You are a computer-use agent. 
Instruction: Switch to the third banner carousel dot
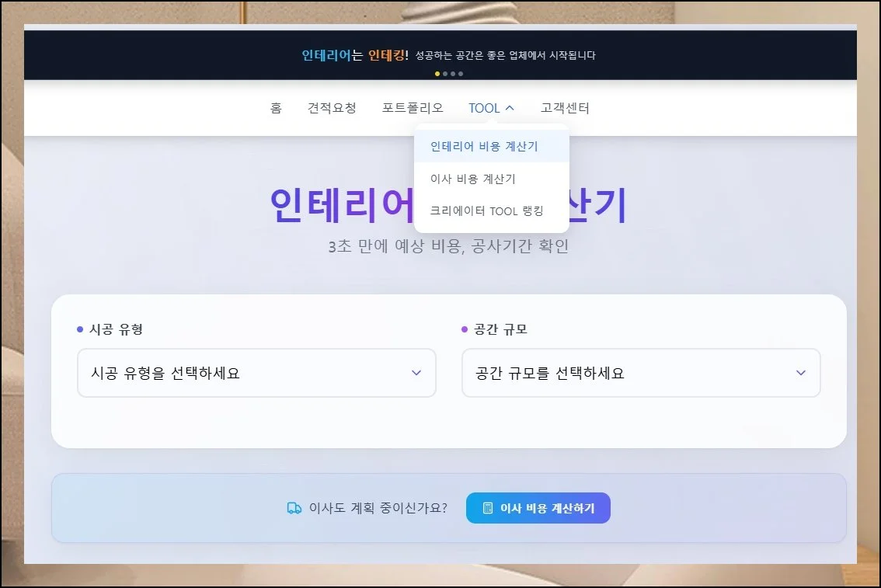pos(453,74)
